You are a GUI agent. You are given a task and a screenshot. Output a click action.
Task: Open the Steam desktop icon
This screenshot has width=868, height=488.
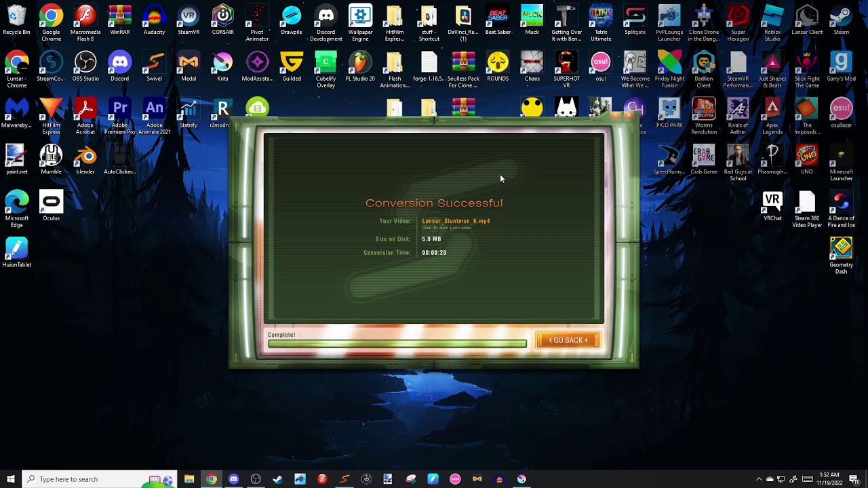[841, 20]
